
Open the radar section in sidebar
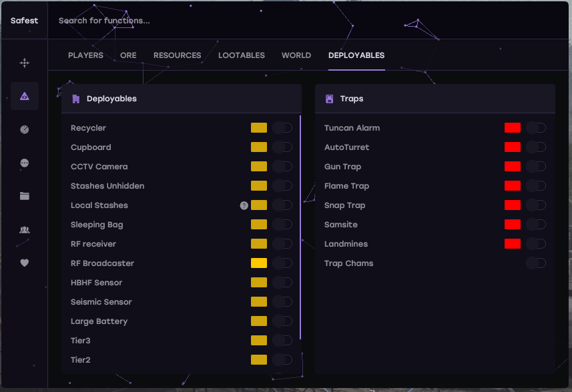tap(25, 129)
